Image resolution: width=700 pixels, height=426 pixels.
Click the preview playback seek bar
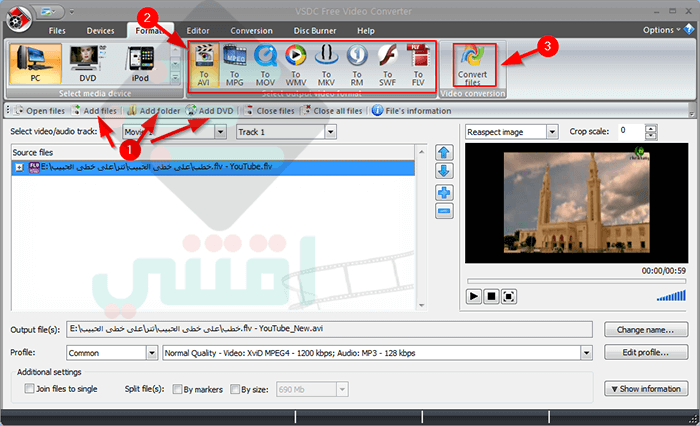[x=576, y=281]
